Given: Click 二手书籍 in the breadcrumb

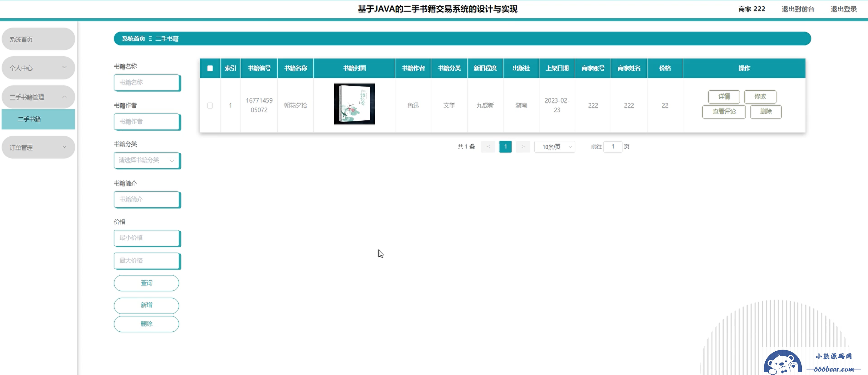Looking at the screenshot, I should [x=167, y=39].
